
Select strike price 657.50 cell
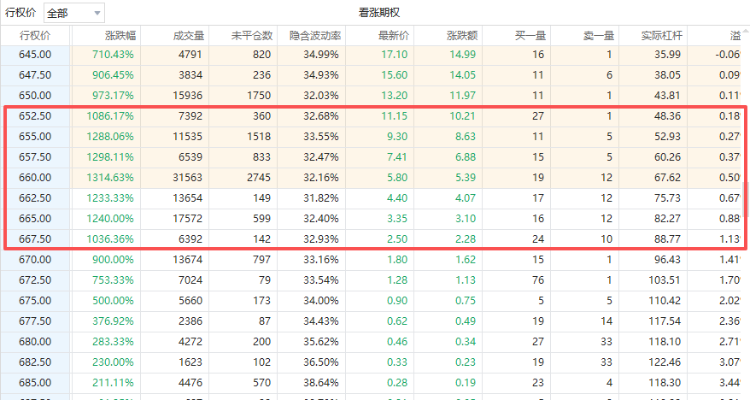pos(35,157)
